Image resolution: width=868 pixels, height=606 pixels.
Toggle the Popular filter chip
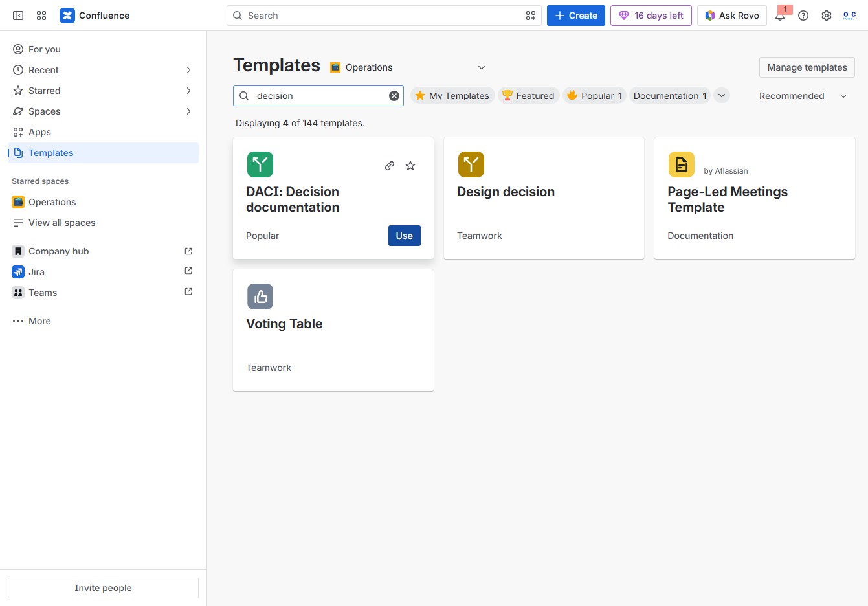tap(594, 96)
